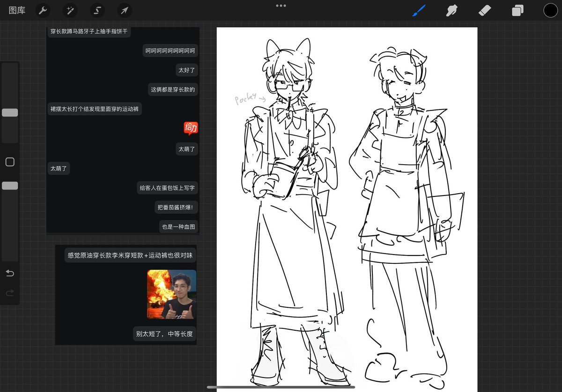Select the Eraser tool
The image size is (562, 392).
tap(485, 10)
